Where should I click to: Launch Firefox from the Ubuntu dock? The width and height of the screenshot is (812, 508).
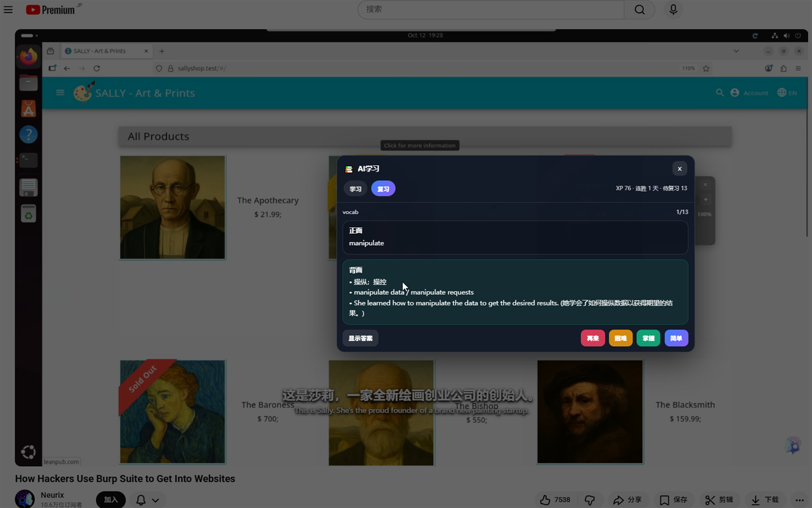click(x=28, y=57)
